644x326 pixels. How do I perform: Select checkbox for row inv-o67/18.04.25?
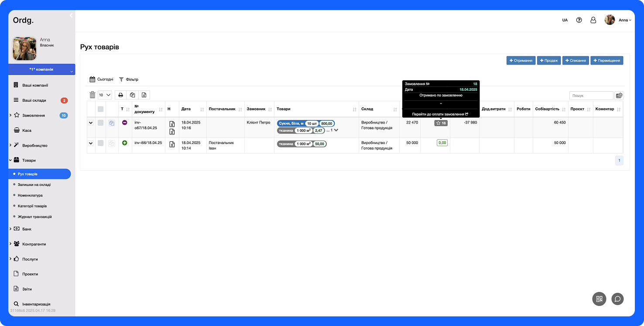pyautogui.click(x=101, y=123)
